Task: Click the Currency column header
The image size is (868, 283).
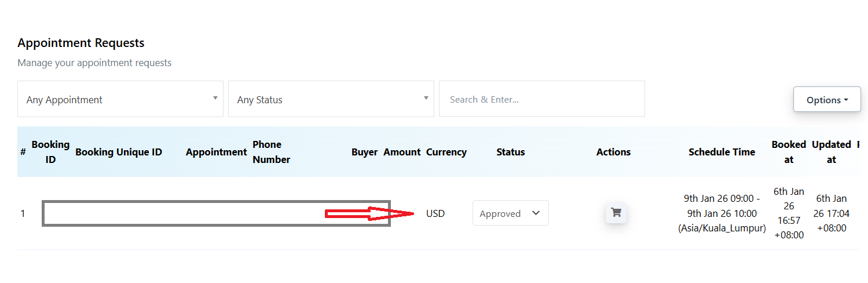Action: click(446, 152)
